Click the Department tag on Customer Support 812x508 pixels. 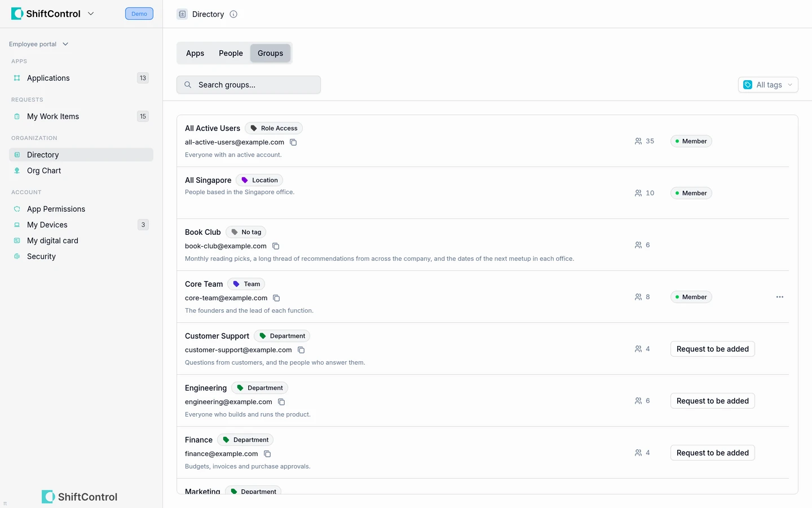pos(282,336)
